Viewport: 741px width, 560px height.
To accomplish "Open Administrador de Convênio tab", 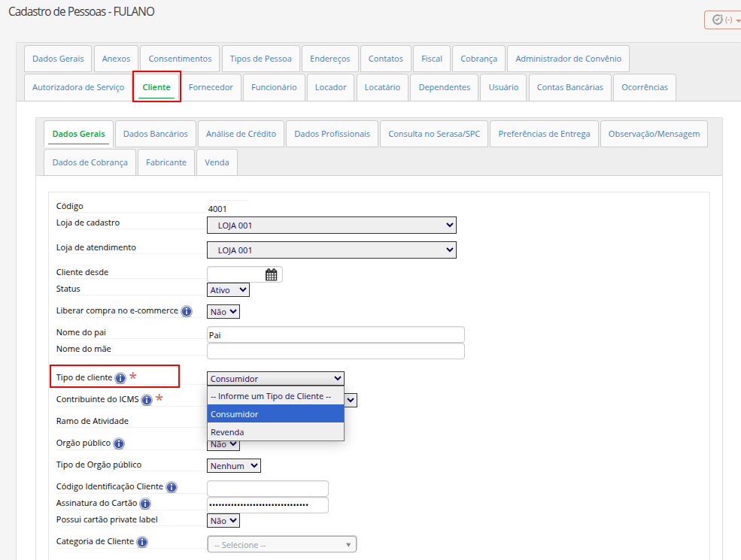I will click(569, 59).
